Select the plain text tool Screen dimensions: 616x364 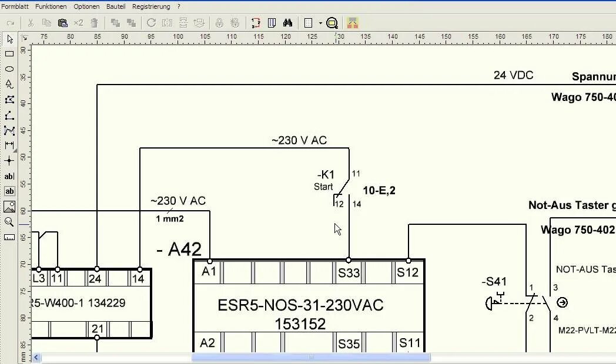tap(9, 176)
